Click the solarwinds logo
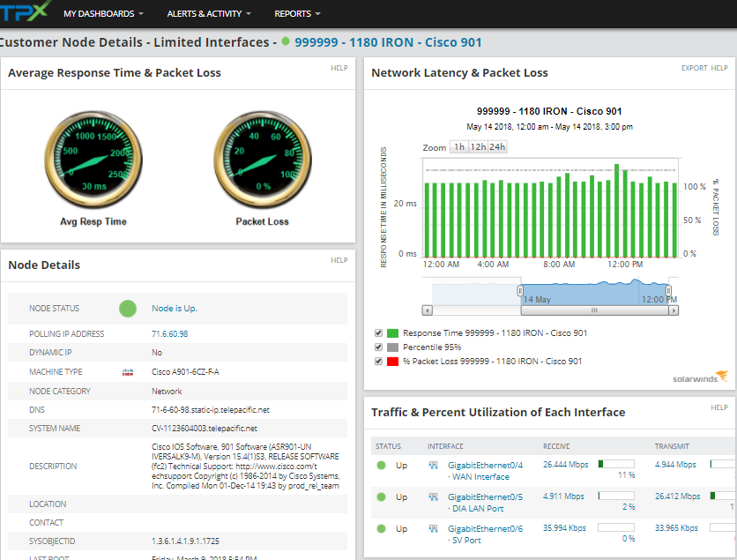The height and width of the screenshot is (560, 737). pos(700,377)
